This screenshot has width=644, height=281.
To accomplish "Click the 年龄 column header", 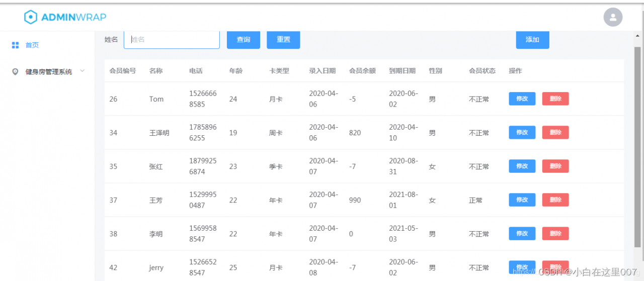I will pos(235,71).
